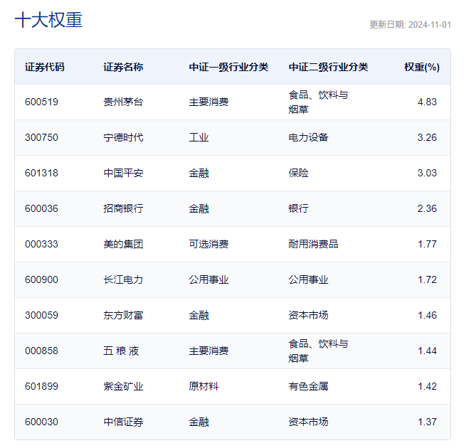Image resolution: width=476 pixels, height=448 pixels.
Task: Select stock code 601899
Action: point(41,386)
